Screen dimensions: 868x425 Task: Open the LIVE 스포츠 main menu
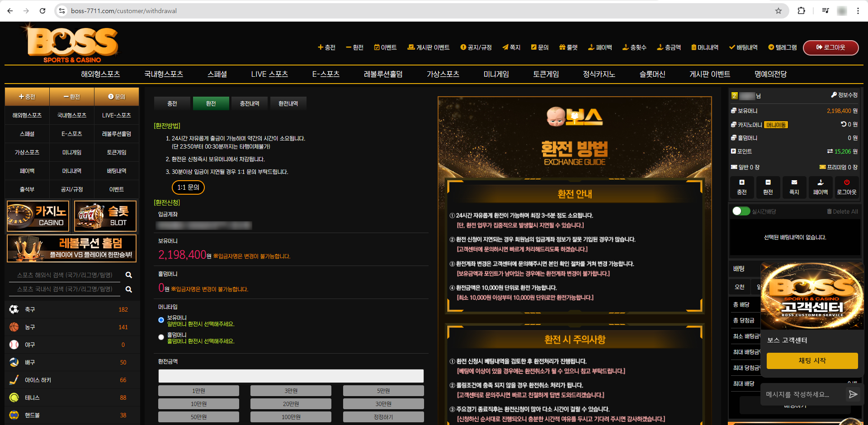269,74
